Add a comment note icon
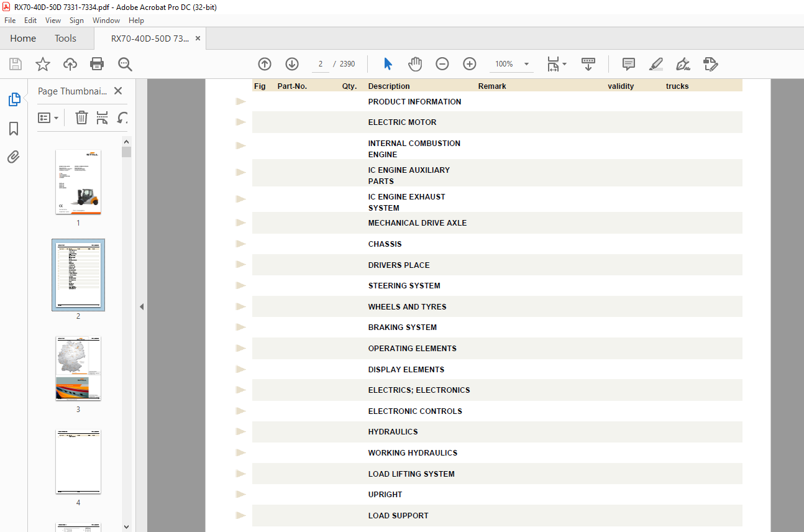 (629, 64)
